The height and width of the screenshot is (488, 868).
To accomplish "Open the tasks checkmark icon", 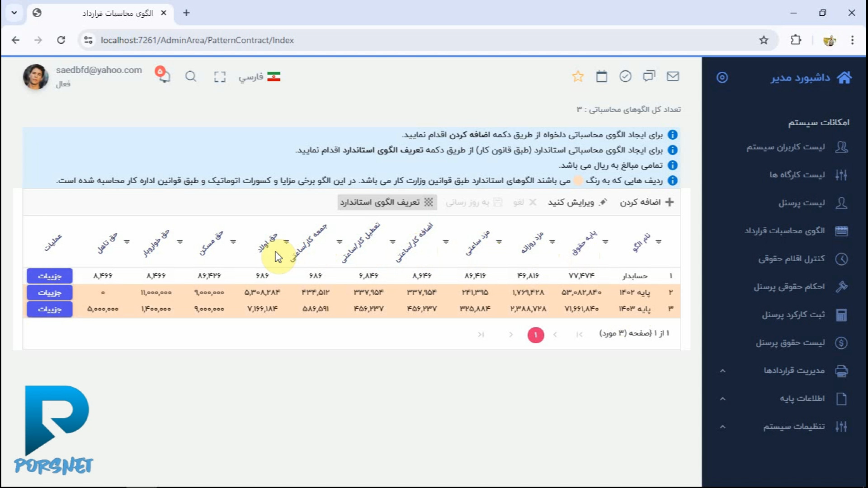I will (x=625, y=76).
